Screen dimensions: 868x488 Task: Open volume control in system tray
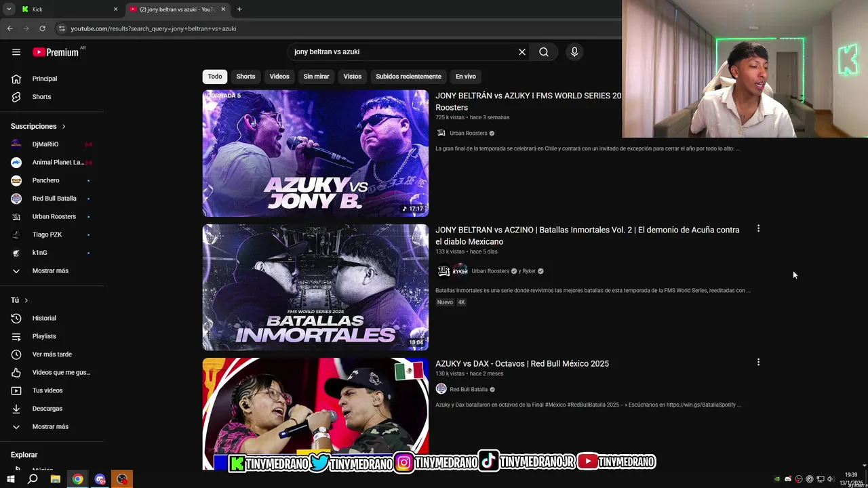[x=831, y=479]
